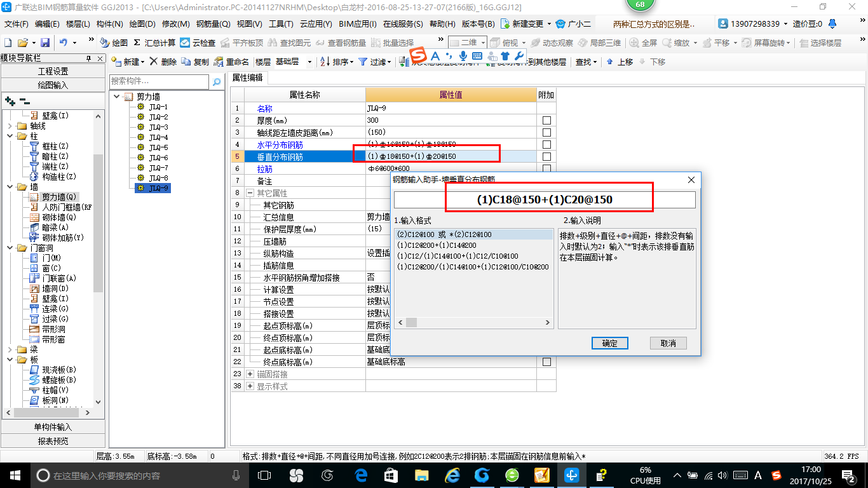
Task: Open 工程设置 panel
Action: point(53,71)
